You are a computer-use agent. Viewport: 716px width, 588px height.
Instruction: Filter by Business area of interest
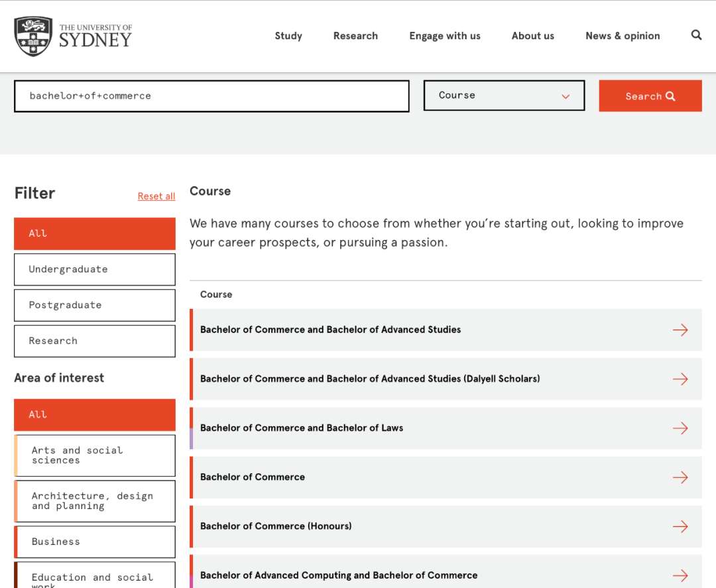[x=95, y=542]
